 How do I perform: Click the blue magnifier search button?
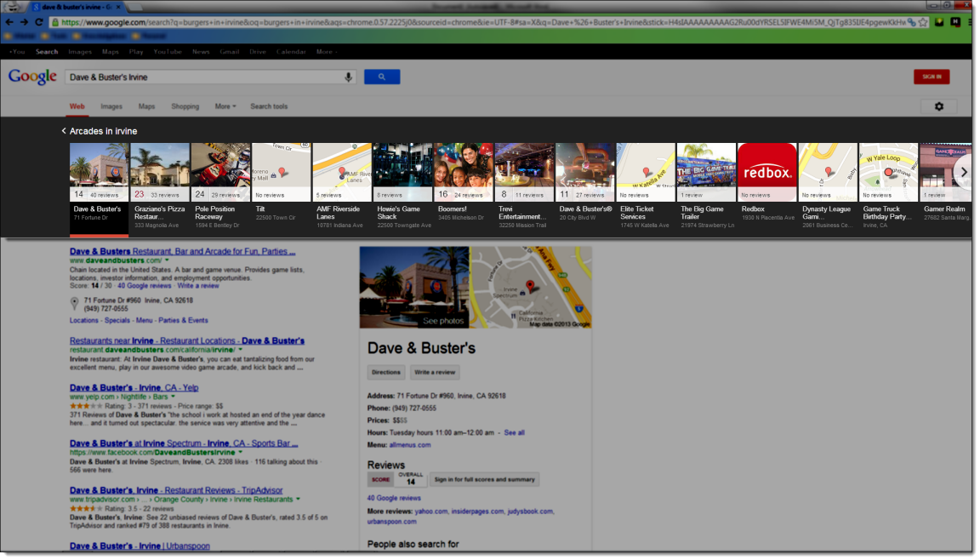[382, 77]
